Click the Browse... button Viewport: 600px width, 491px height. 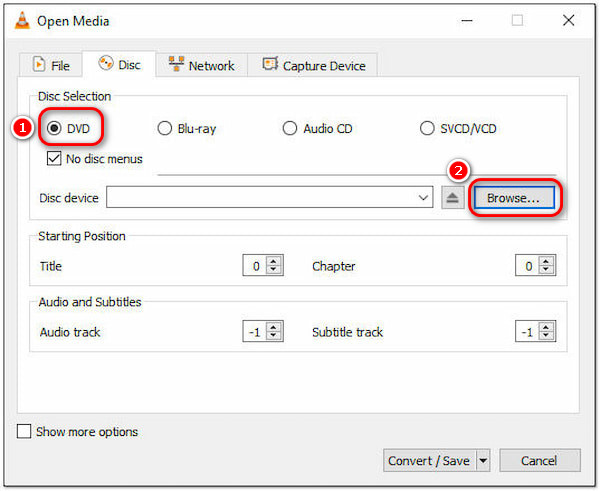(513, 198)
